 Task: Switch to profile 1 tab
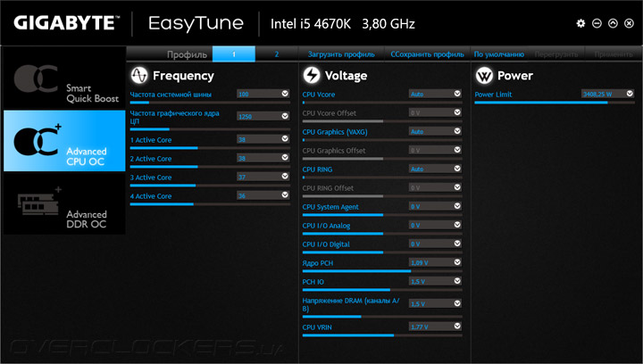pos(234,54)
